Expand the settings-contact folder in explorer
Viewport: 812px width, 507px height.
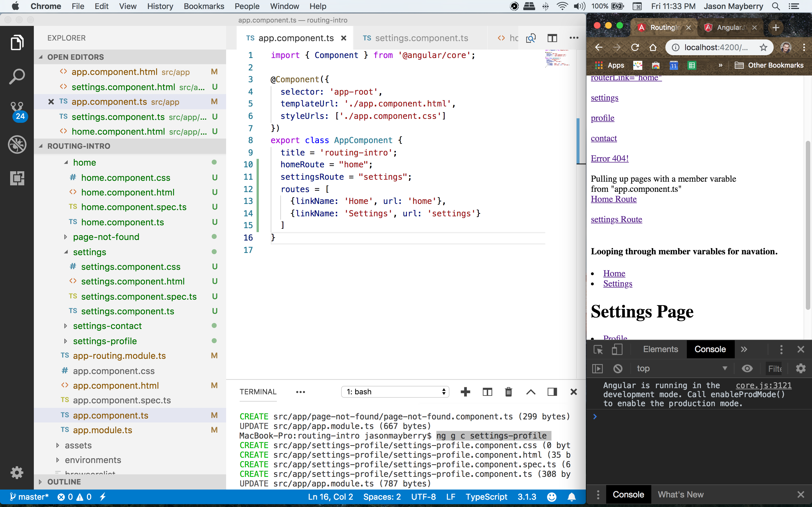(65, 326)
